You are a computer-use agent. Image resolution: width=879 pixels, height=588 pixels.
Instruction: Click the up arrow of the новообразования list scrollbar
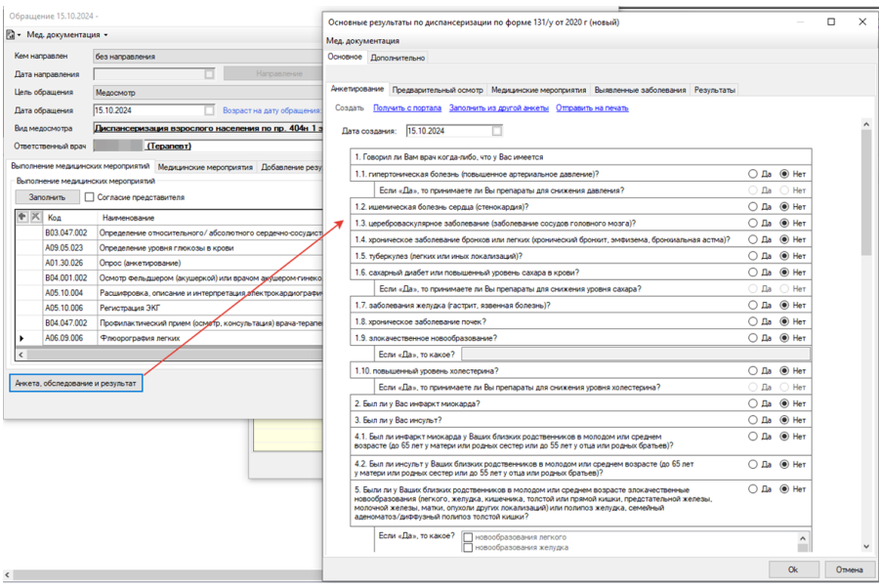click(x=803, y=537)
